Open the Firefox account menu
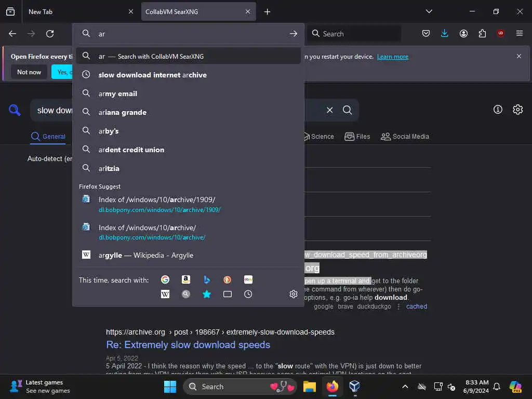The image size is (532, 399). (463, 33)
